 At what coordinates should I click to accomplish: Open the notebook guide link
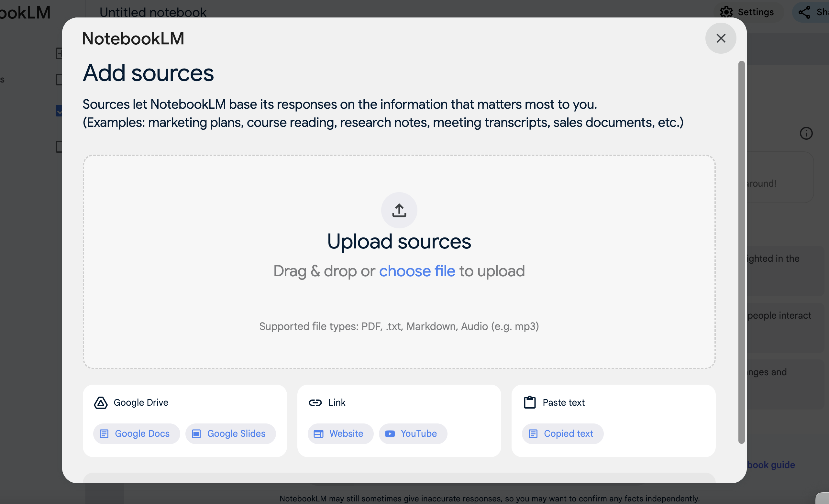coord(771,465)
